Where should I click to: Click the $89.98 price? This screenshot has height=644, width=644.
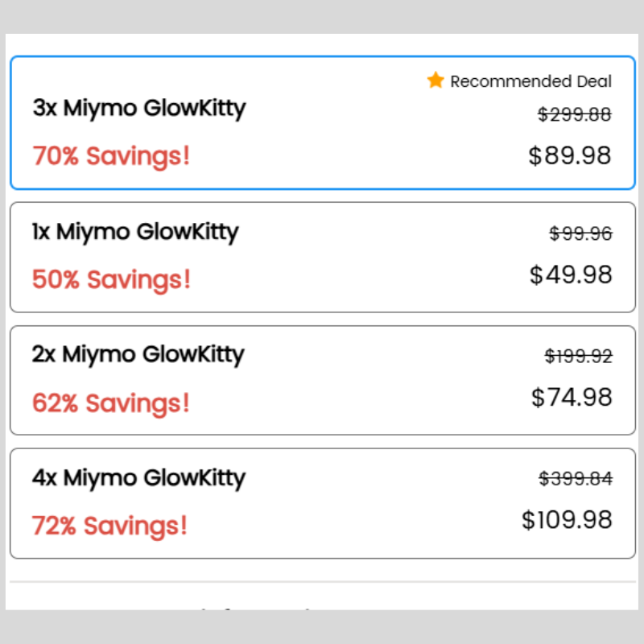(x=570, y=155)
